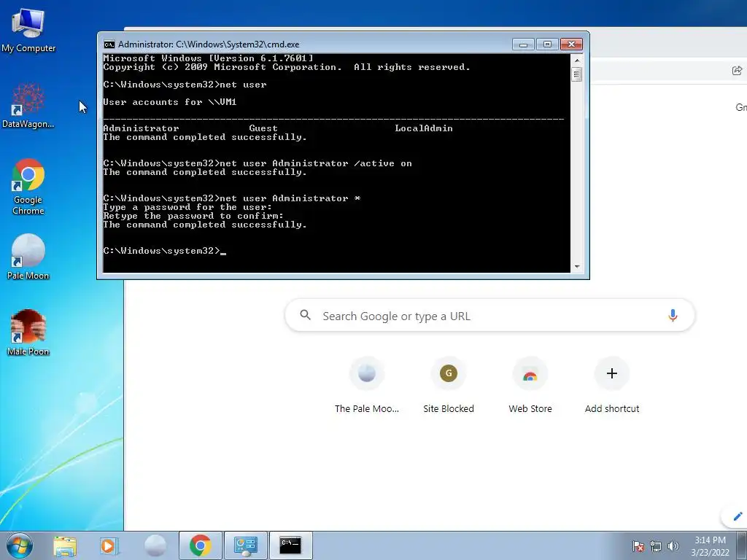Switch to Chrome via taskbar button
Screen dimensions: 747x560
tap(200, 545)
